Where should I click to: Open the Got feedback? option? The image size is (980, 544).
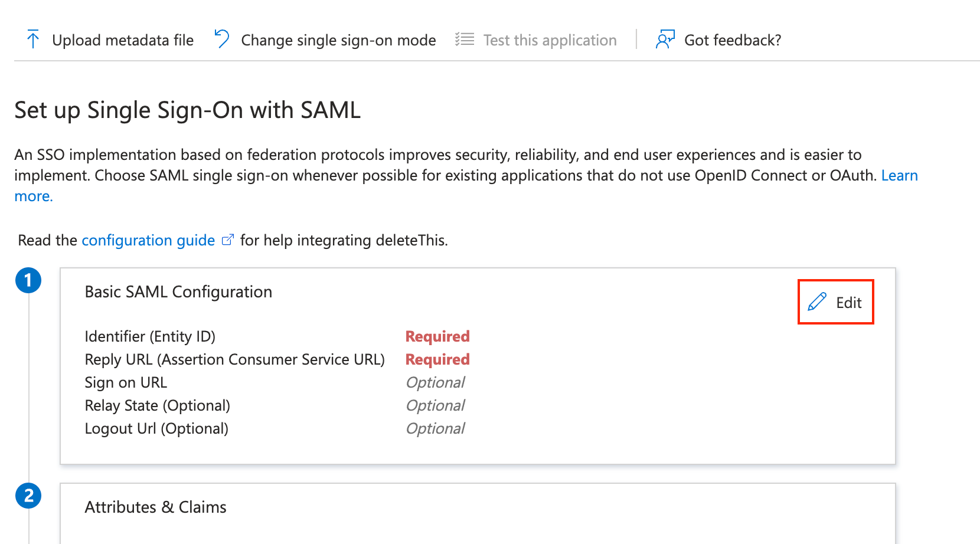point(732,40)
